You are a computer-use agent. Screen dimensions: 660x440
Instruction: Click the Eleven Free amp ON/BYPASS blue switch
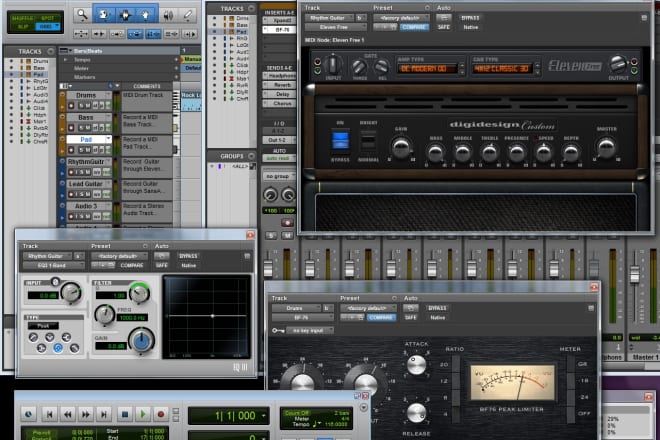[x=341, y=141]
